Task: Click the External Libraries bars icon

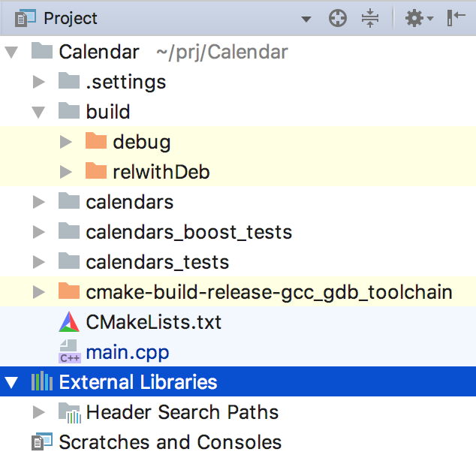Action: click(42, 381)
